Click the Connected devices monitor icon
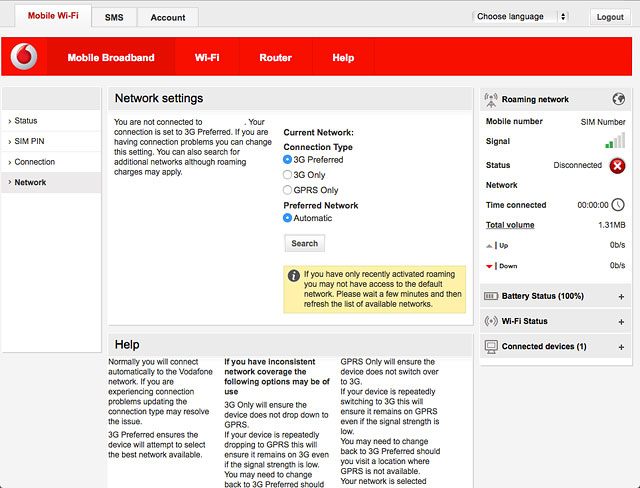 tap(490, 346)
